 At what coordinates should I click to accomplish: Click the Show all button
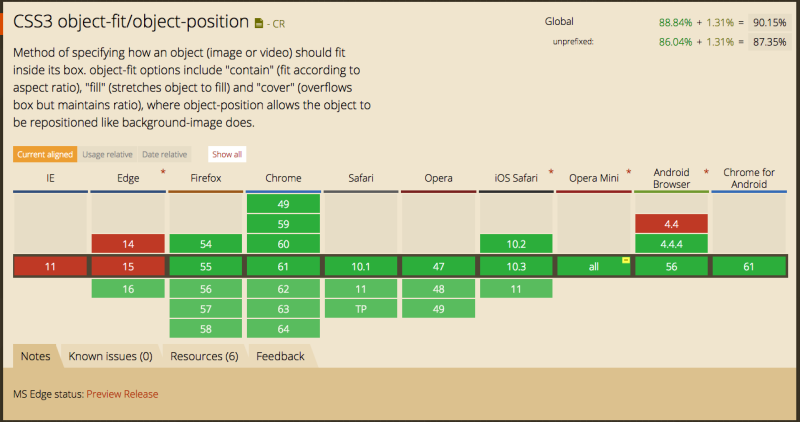[x=227, y=154]
